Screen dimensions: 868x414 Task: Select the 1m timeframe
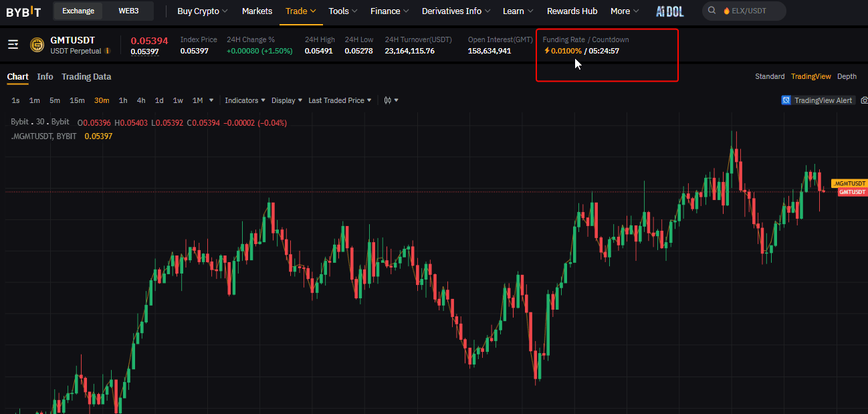(34, 100)
